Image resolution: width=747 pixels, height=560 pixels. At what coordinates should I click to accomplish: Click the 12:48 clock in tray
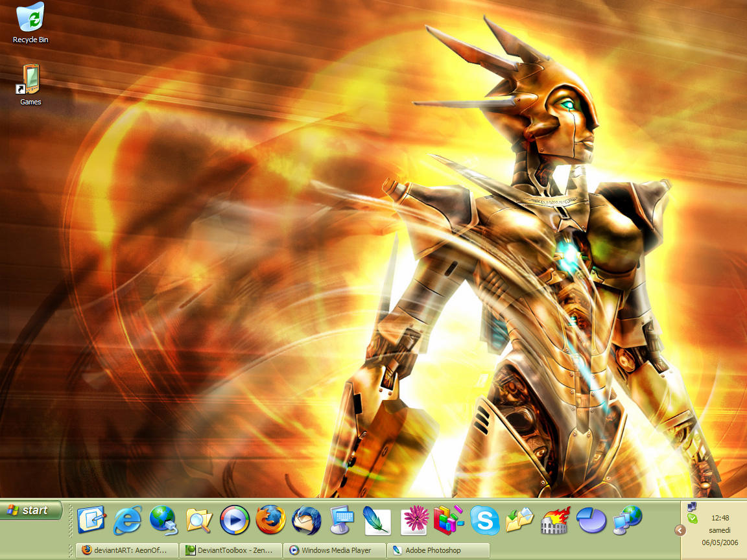click(x=720, y=518)
